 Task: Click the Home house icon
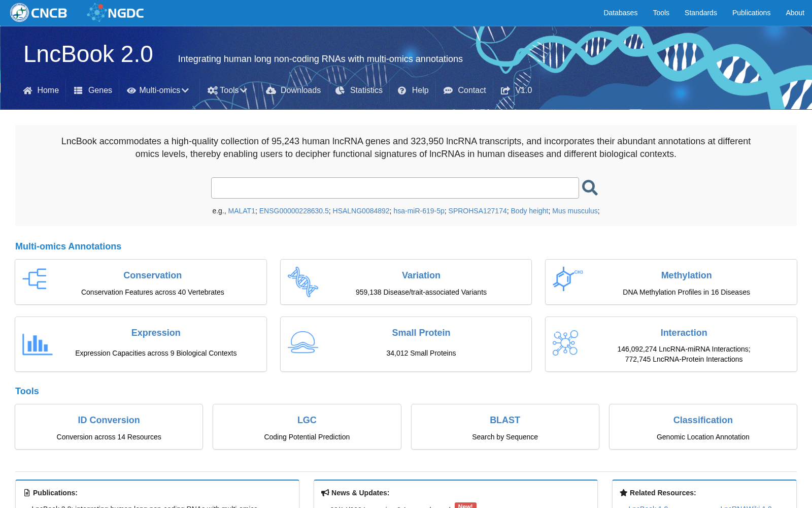(28, 90)
